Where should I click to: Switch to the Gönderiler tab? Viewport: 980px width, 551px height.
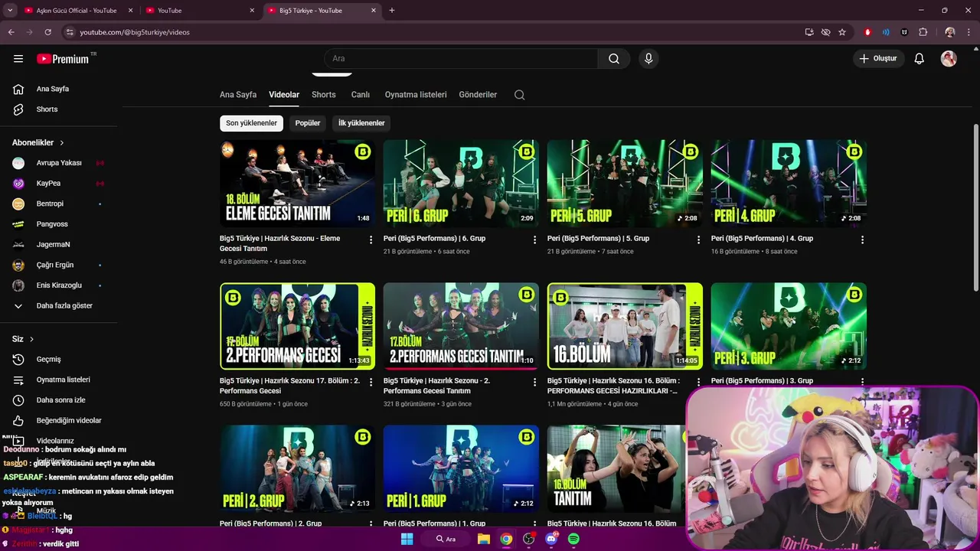pos(478,95)
